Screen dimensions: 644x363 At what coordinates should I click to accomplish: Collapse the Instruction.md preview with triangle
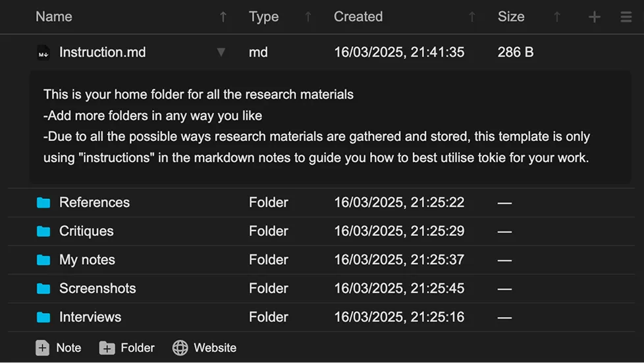tap(221, 52)
